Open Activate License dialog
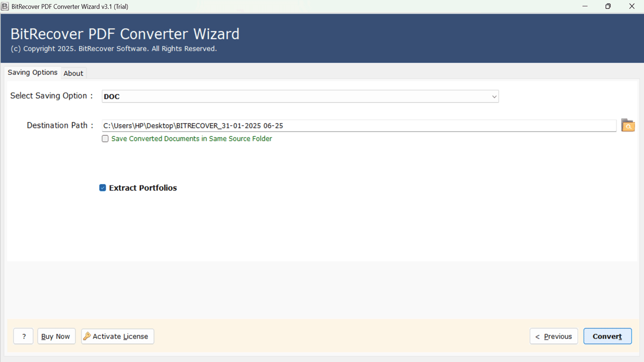This screenshot has height=362, width=644. (118, 336)
